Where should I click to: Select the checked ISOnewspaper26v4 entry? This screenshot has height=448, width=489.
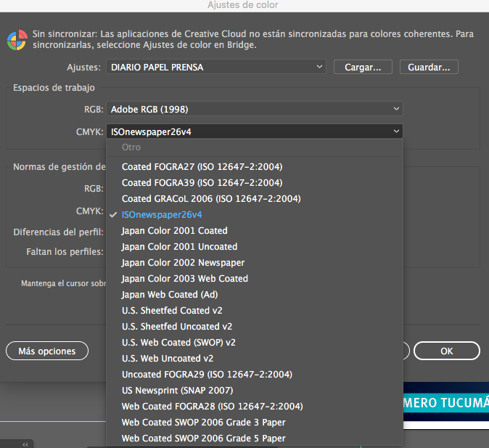click(x=255, y=215)
